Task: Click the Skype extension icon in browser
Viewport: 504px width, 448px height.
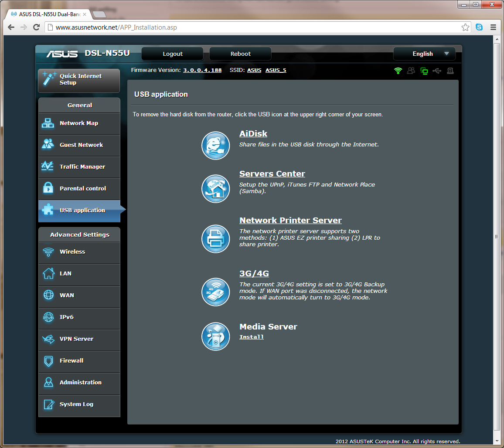Action: pos(479,27)
